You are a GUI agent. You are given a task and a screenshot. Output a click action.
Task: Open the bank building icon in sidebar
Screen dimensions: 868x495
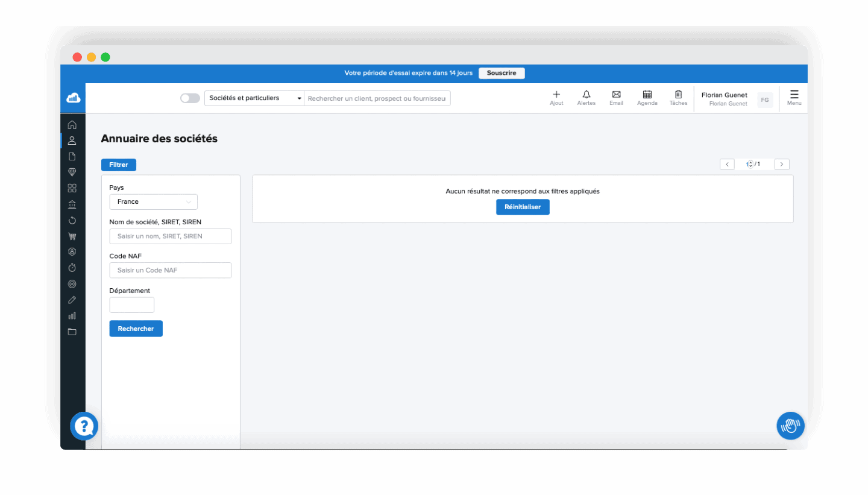tap(72, 204)
